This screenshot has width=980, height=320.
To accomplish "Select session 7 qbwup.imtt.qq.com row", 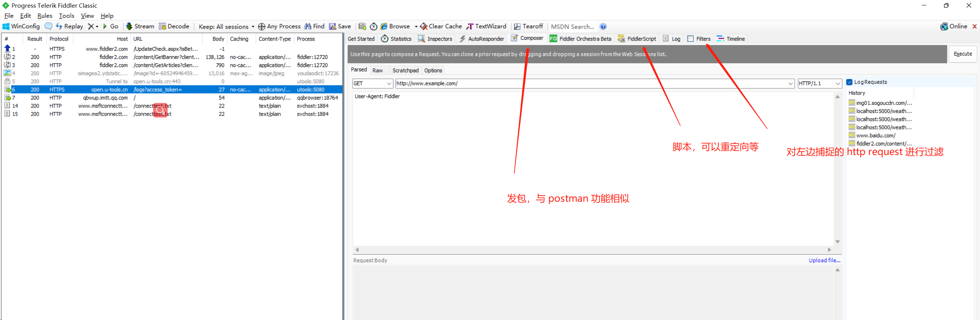I will pos(171,98).
